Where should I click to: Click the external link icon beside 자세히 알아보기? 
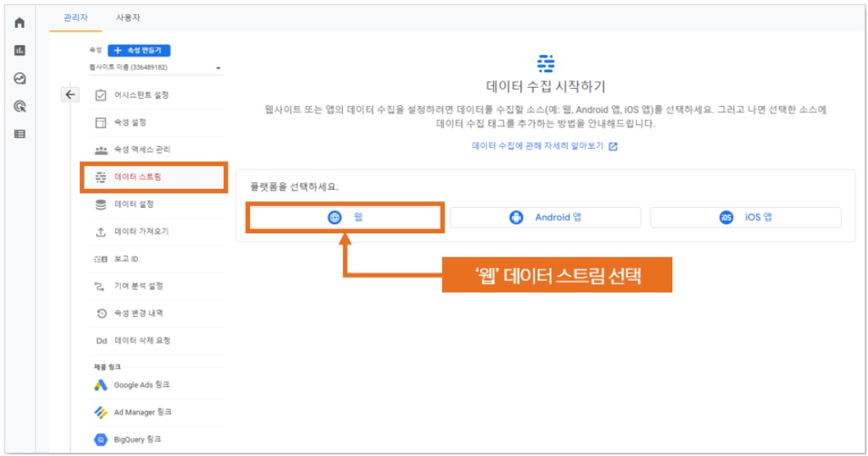pyautogui.click(x=613, y=146)
